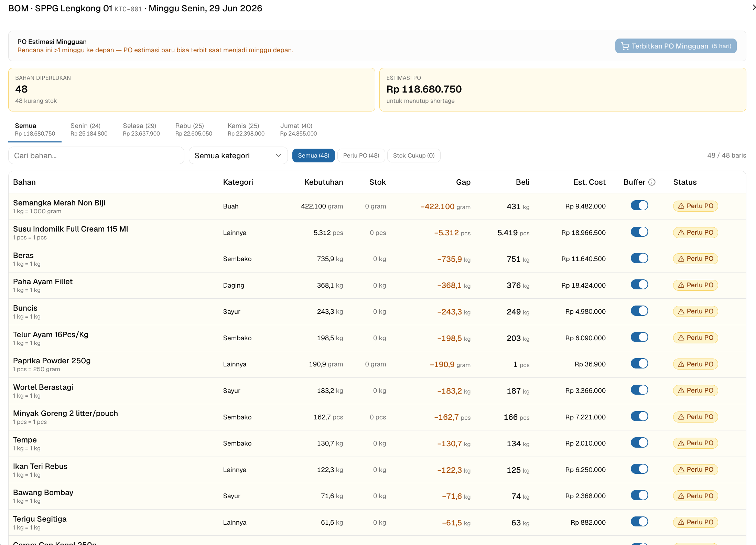
Task: Click 5.419 pcs Beli value
Action: [513, 233]
